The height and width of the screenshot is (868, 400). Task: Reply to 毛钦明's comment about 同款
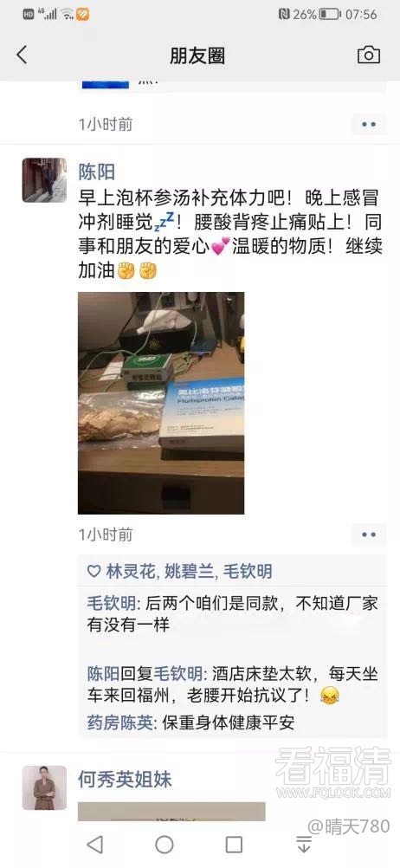(232, 614)
